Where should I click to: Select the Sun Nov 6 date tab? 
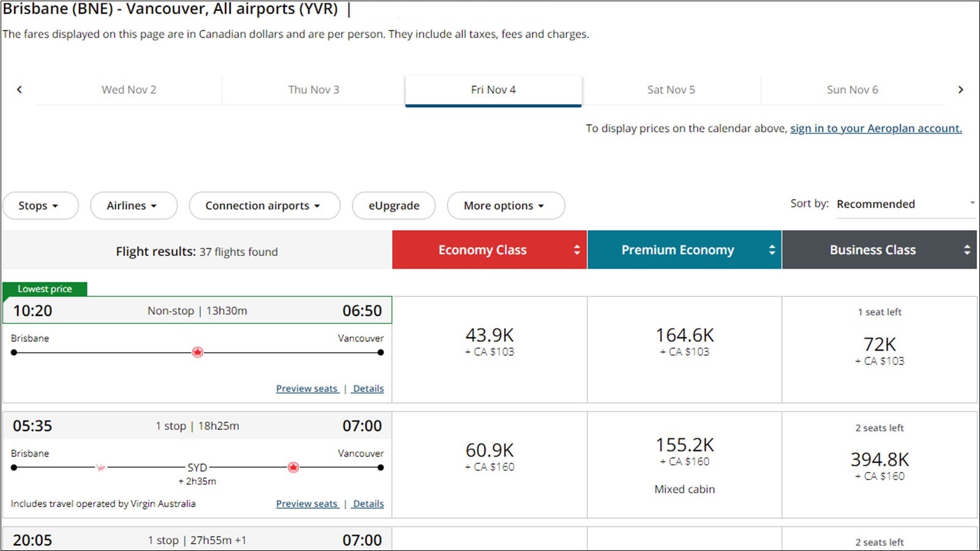coord(853,89)
